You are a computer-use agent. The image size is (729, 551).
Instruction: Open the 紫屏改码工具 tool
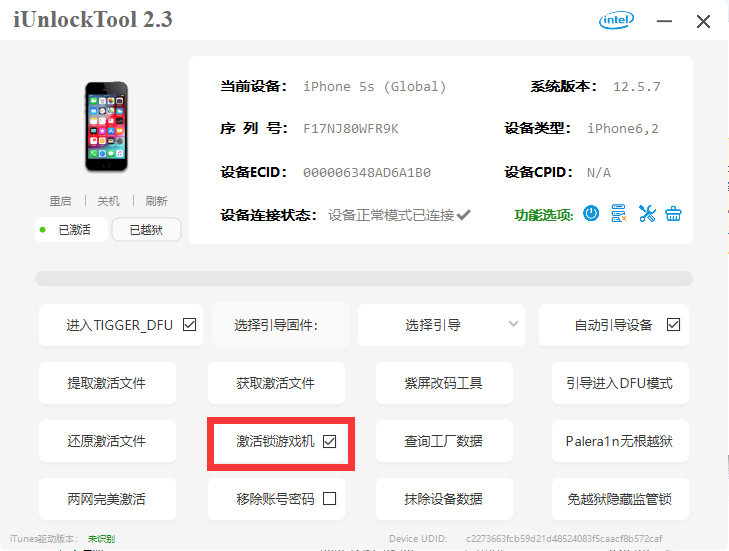(x=444, y=383)
